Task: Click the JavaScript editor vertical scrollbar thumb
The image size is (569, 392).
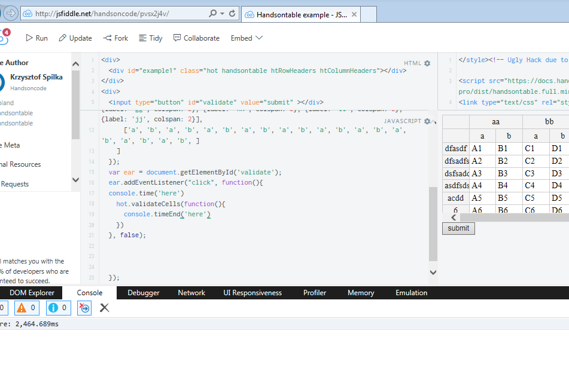Action: click(x=433, y=224)
